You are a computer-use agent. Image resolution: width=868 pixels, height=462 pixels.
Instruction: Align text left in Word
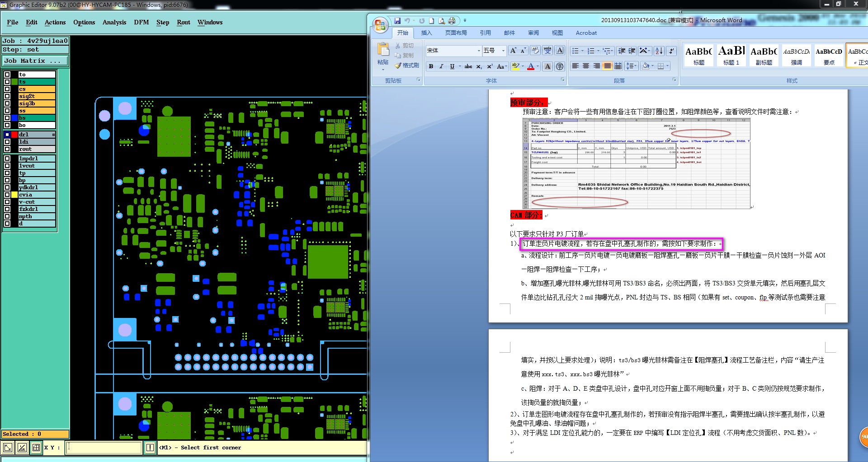575,66
